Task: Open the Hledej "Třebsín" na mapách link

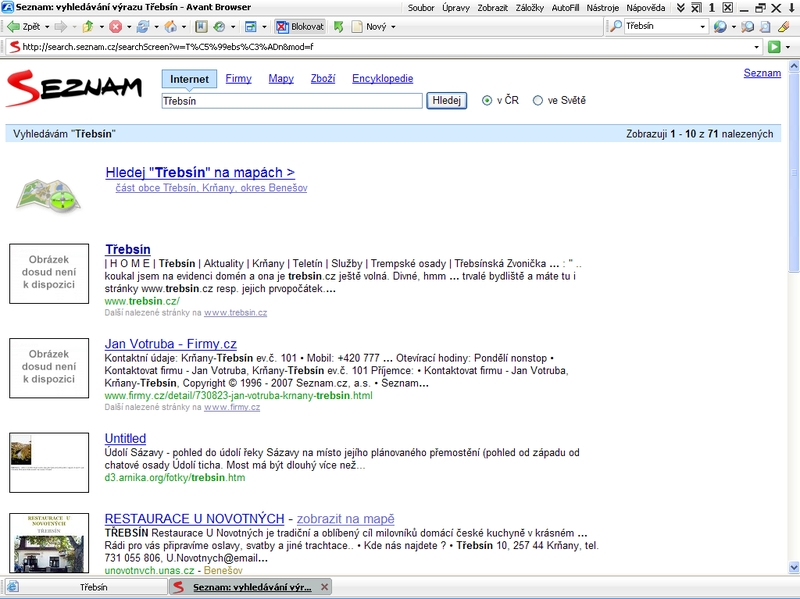Action: 200,172
